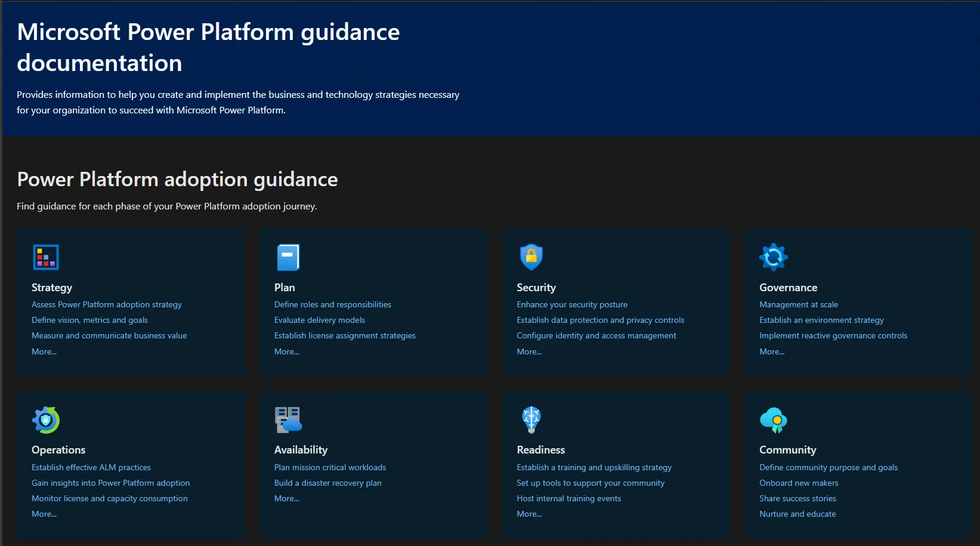This screenshot has height=546, width=980.
Task: Click the Power Platform adoption guidance heading
Action: [x=177, y=179]
